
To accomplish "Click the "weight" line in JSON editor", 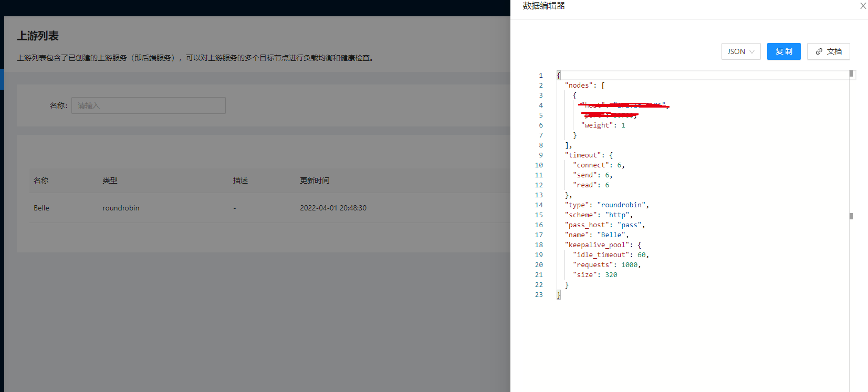I will click(603, 125).
